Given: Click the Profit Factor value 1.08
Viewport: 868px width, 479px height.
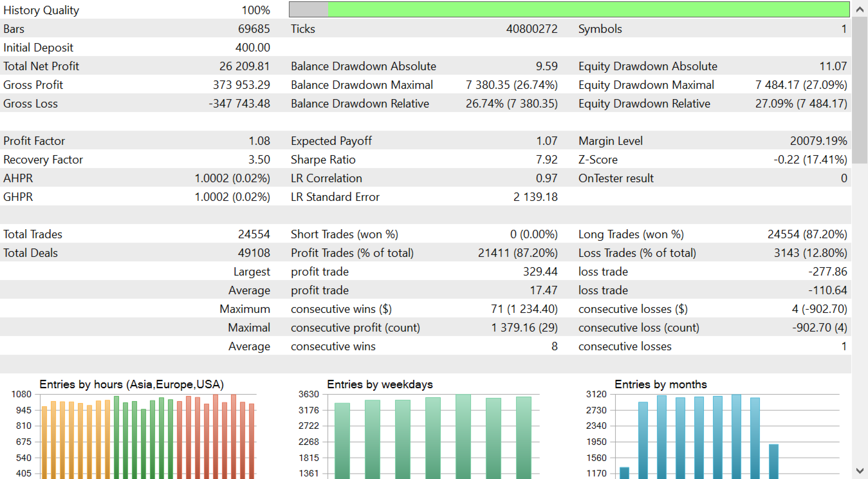Looking at the screenshot, I should tap(259, 141).
